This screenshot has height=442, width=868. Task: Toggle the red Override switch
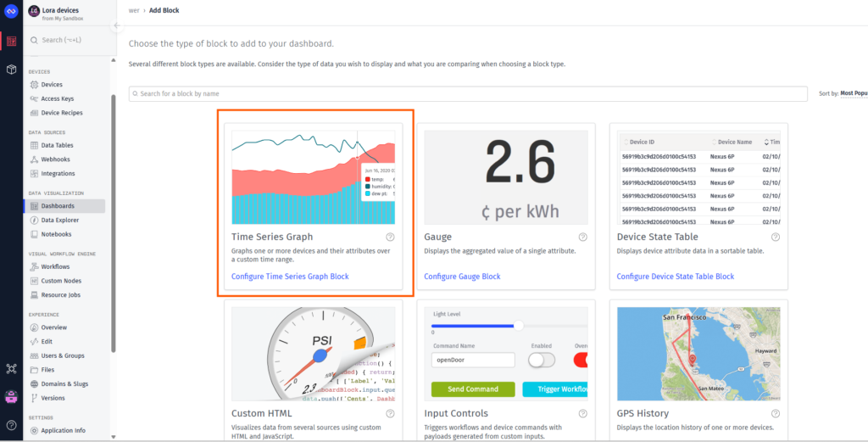pyautogui.click(x=581, y=361)
